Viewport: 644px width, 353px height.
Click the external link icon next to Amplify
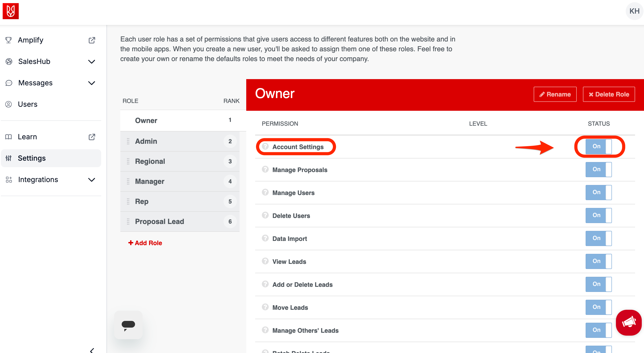pos(92,40)
